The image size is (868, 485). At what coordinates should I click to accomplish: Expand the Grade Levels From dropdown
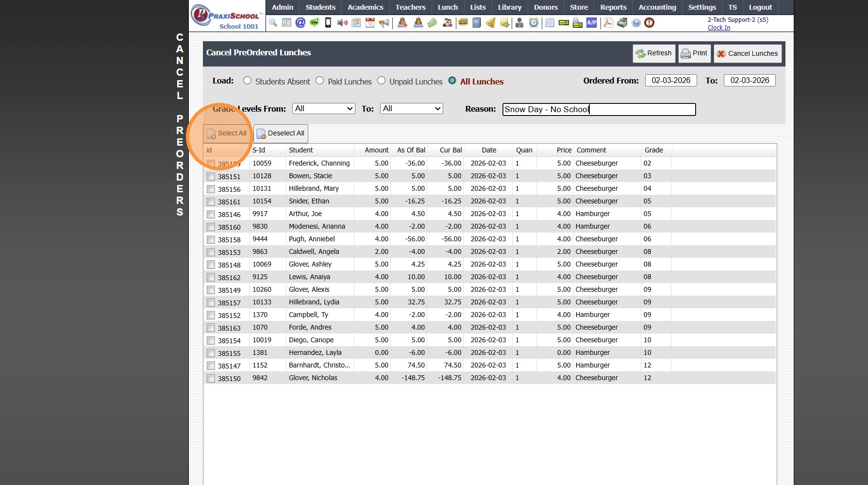pos(324,109)
